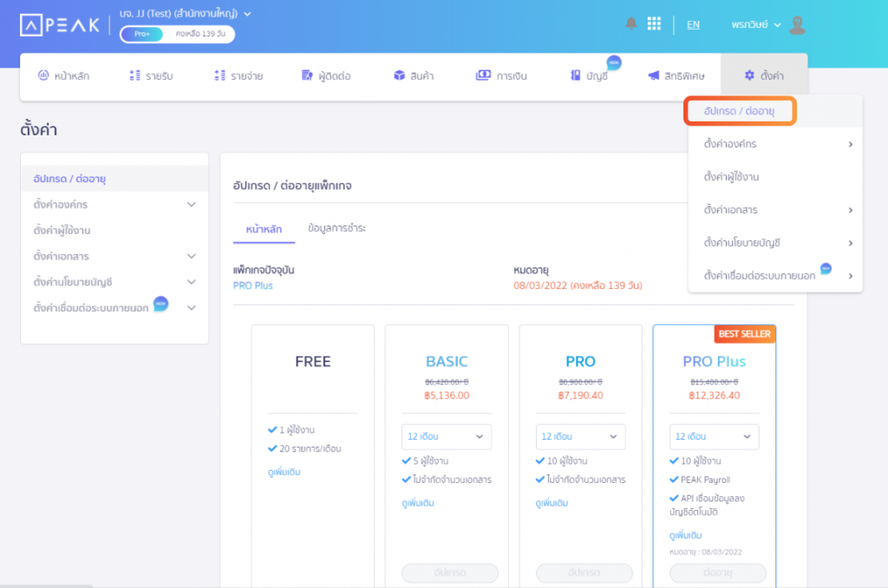Click the finance (การเงิน) money icon
The width and height of the screenshot is (888, 588).
(x=483, y=75)
